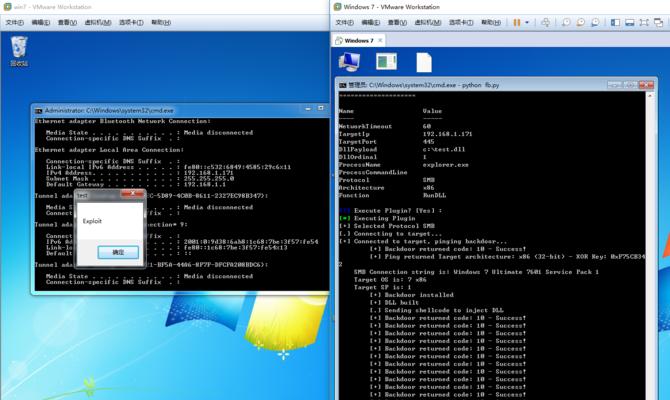Click the VMware logo in win7 title bar
Screen dimensions: 670x400
point(7,7)
